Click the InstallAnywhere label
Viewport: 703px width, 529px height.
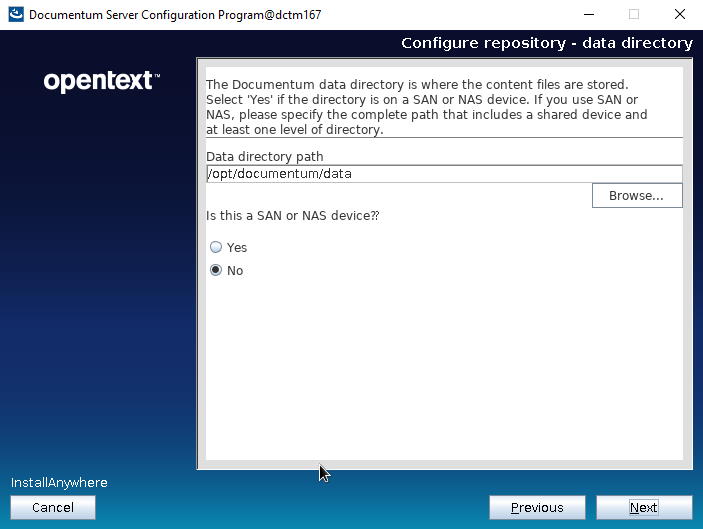[59, 483]
